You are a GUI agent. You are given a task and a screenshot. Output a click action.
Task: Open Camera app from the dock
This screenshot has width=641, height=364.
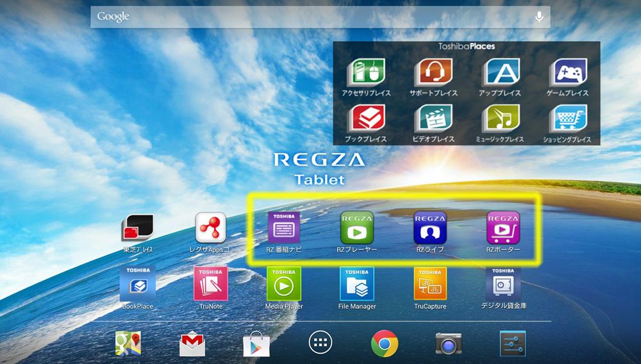click(449, 343)
